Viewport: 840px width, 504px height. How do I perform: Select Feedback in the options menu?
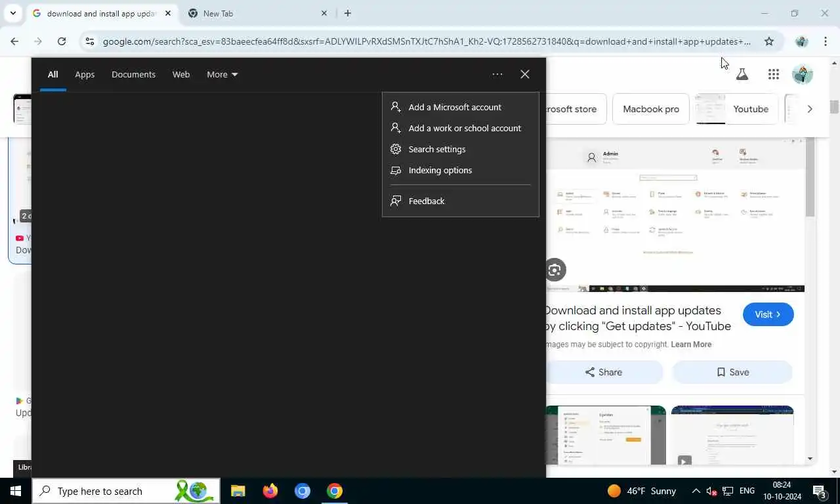(461, 201)
